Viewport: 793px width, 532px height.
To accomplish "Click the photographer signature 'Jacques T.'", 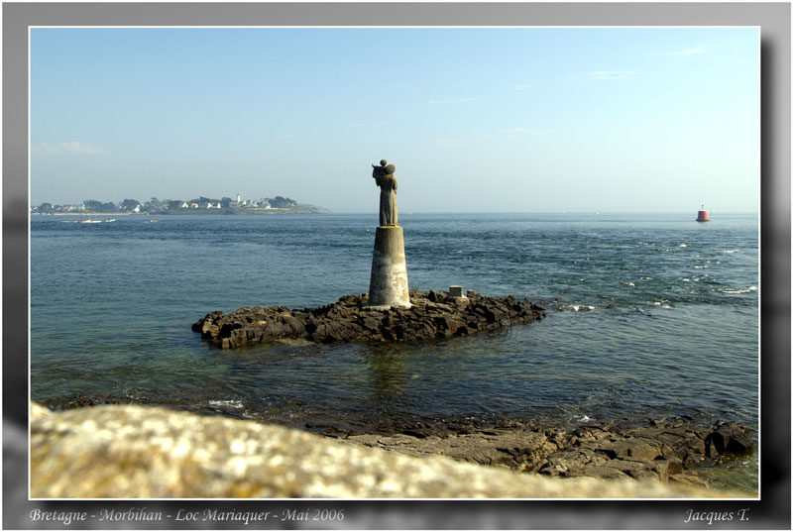I will [716, 515].
